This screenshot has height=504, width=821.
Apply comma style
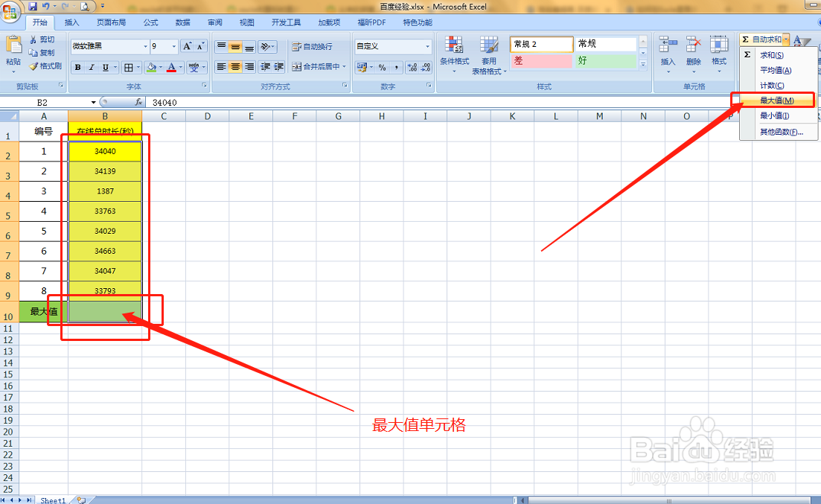pyautogui.click(x=397, y=67)
